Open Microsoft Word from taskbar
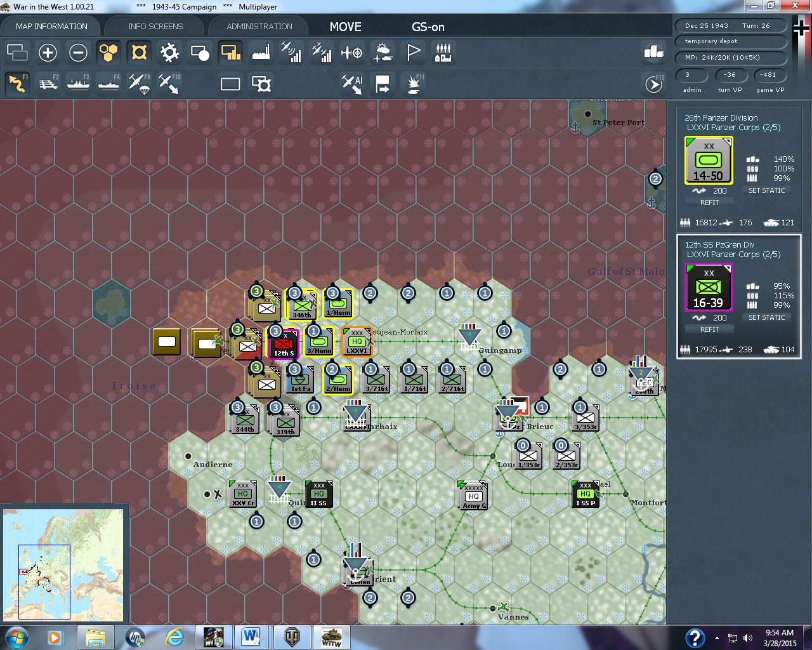Image resolution: width=812 pixels, height=650 pixels. [x=251, y=637]
